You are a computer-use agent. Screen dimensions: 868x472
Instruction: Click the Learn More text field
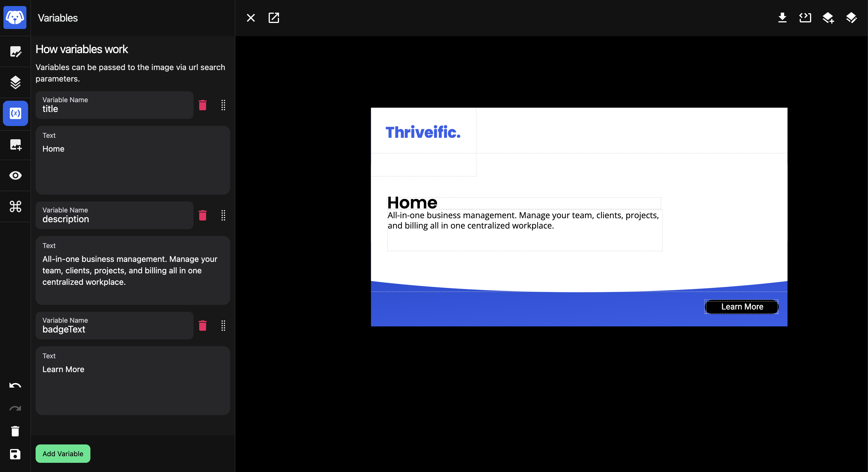133,381
